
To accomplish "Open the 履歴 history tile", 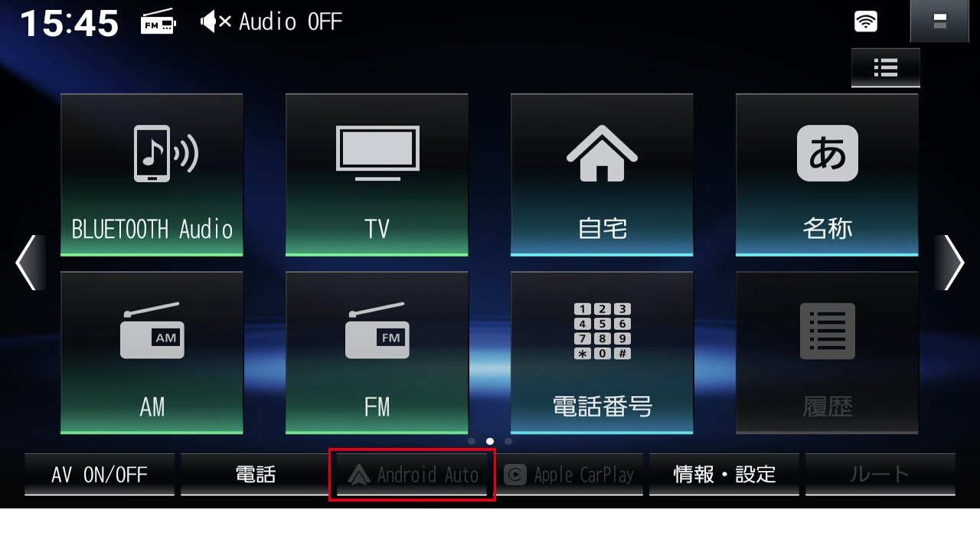I will (827, 353).
